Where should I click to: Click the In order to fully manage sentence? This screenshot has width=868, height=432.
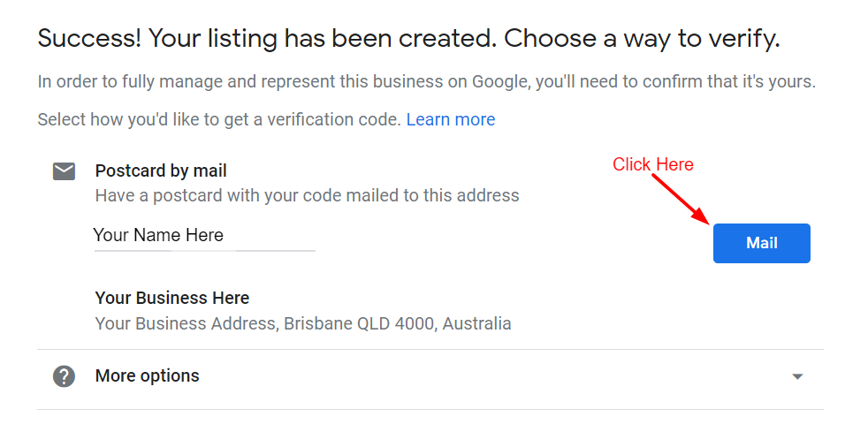coord(427,82)
